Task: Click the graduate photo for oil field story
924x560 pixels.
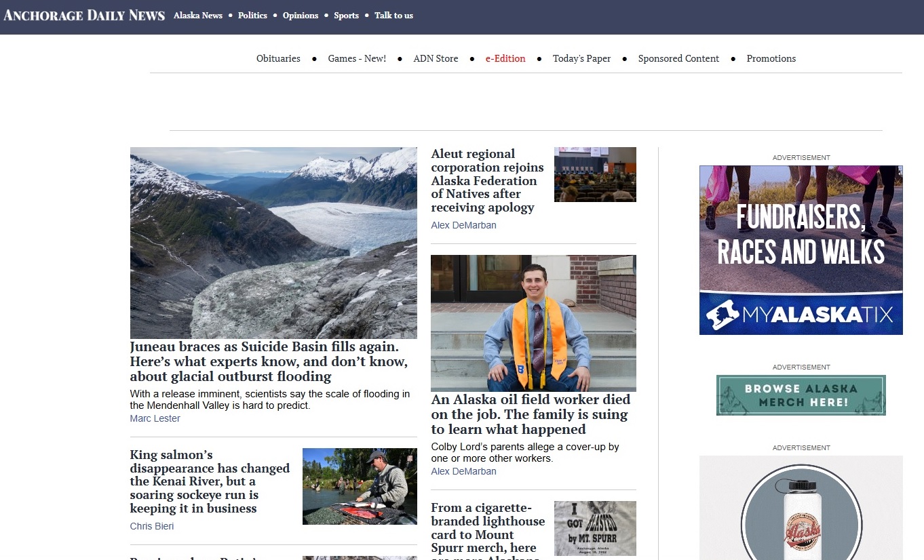Action: (533, 323)
